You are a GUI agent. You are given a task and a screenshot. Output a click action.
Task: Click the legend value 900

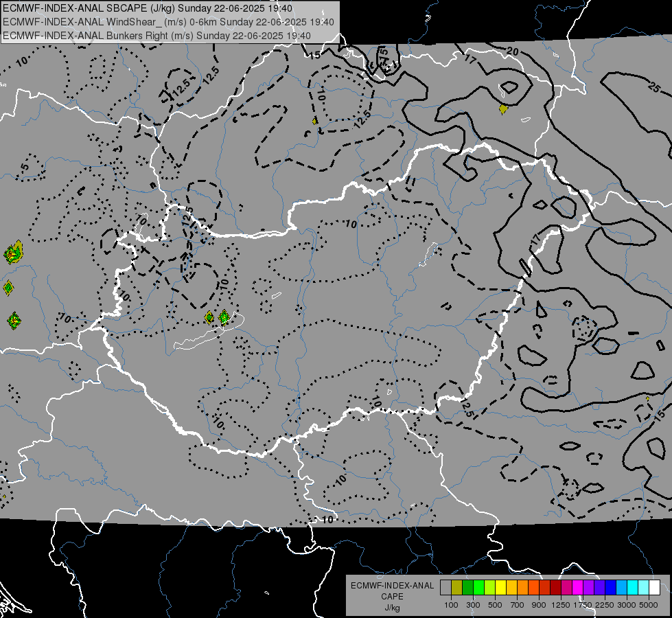tap(539, 605)
